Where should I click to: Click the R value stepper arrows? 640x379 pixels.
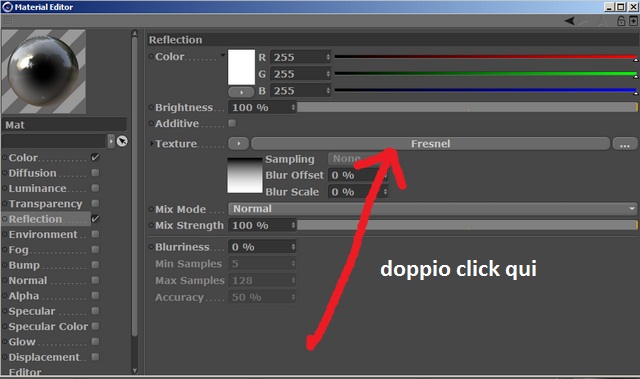(x=328, y=57)
